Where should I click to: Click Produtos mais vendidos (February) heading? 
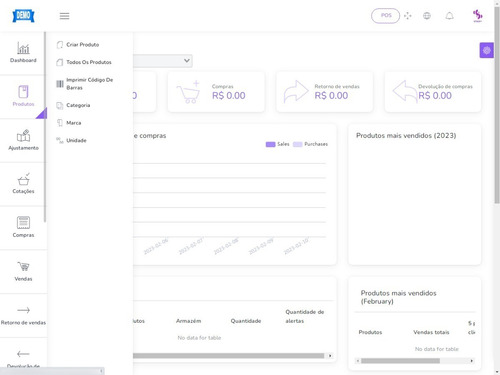[398, 297]
